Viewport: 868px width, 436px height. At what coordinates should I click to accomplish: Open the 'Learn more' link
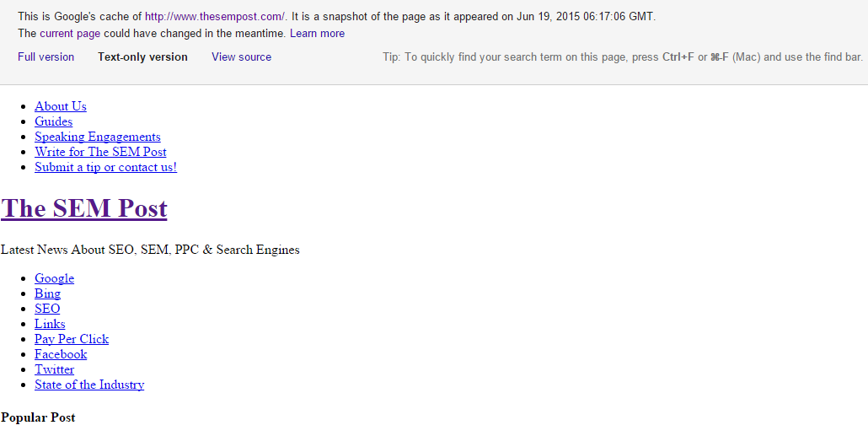tap(317, 33)
